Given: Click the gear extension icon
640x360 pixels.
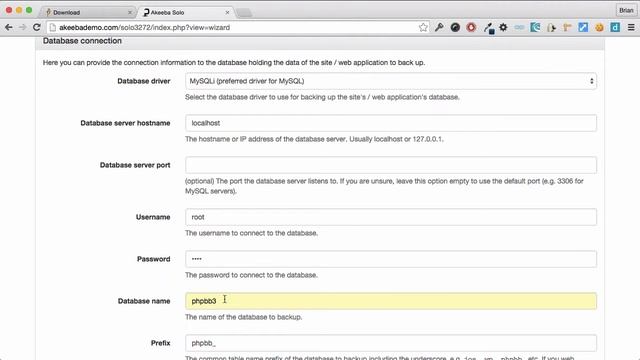Looking at the screenshot, I should [503, 27].
